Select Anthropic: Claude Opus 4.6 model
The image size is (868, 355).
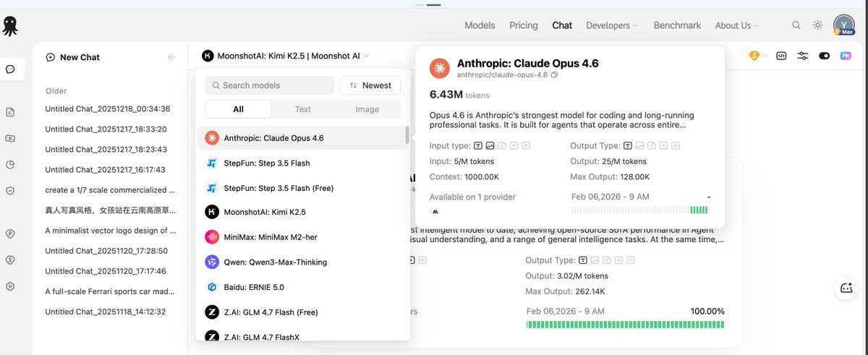(301, 137)
